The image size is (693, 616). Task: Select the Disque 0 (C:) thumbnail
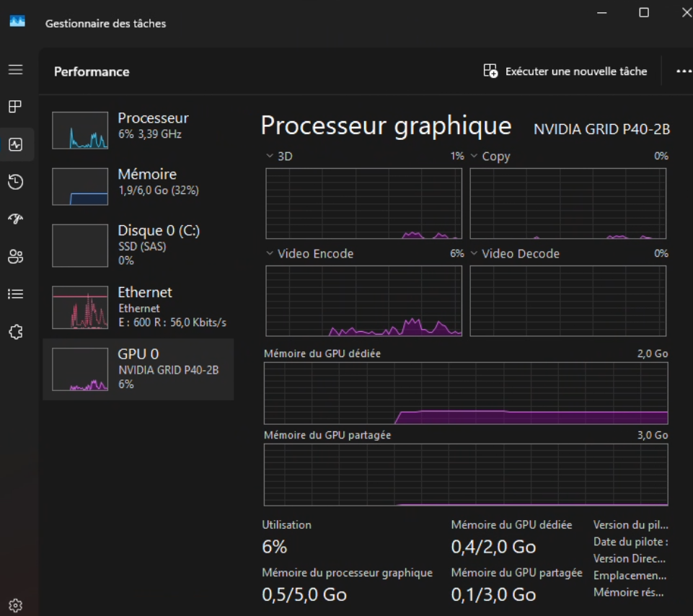tap(80, 245)
